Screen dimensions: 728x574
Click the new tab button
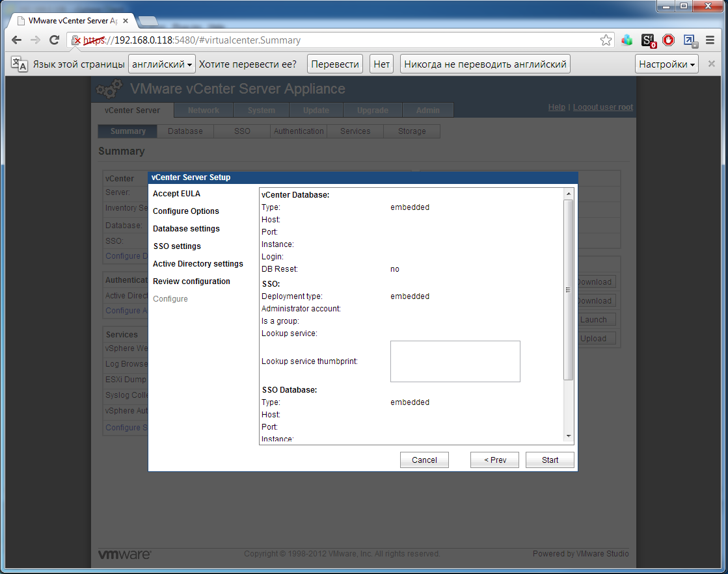[x=148, y=21]
